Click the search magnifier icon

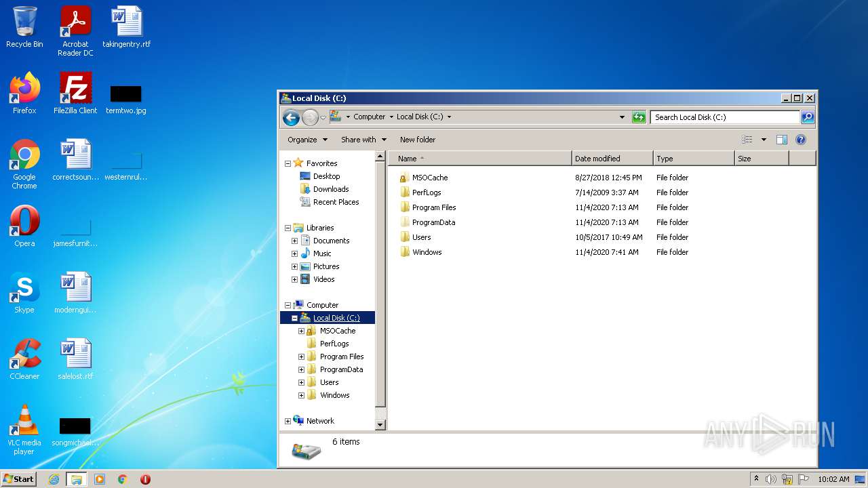tap(808, 117)
